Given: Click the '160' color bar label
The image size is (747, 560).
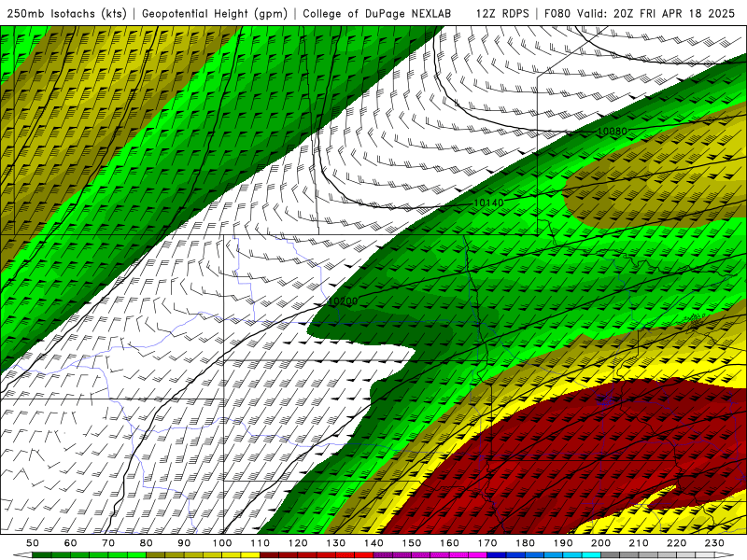Looking at the screenshot, I should 450,543.
